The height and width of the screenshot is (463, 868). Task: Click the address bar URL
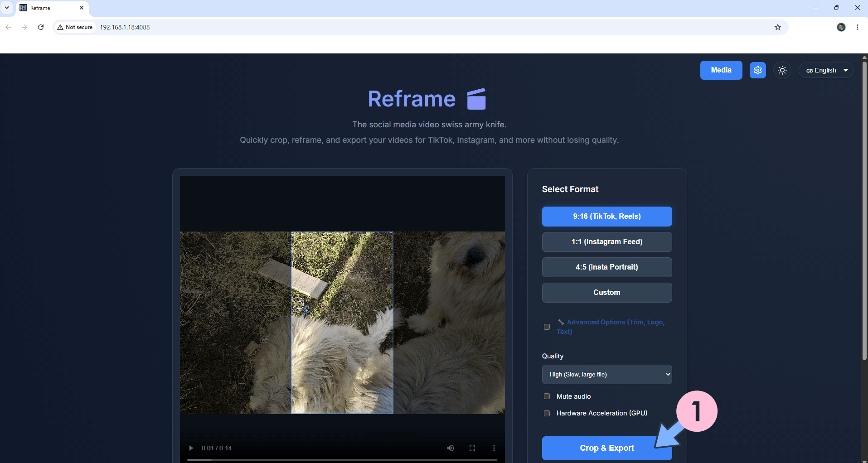click(125, 27)
